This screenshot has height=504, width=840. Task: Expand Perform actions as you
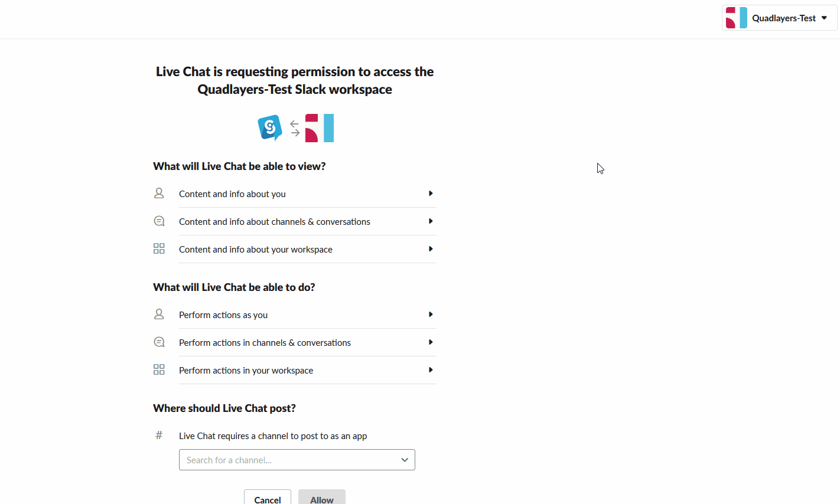click(x=307, y=315)
